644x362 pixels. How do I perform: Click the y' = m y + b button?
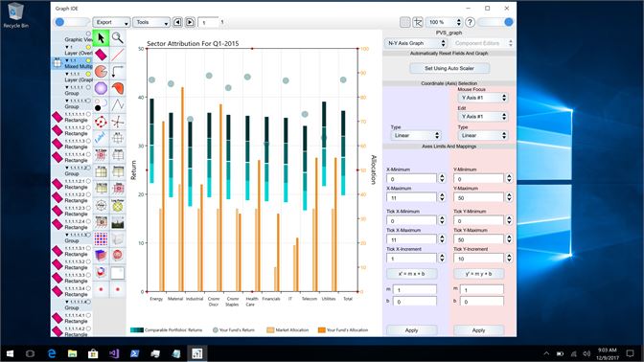click(x=478, y=274)
